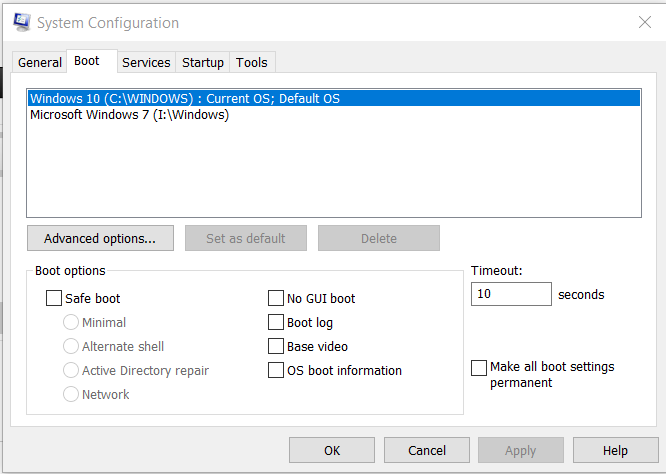Select the Windows 10 boot entry
The height and width of the screenshot is (474, 666).
point(334,99)
